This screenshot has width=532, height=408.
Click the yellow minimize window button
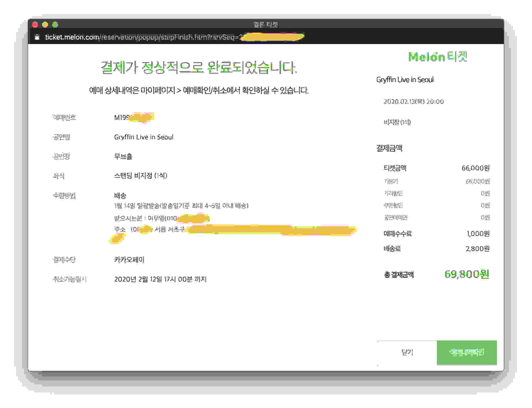(x=45, y=25)
